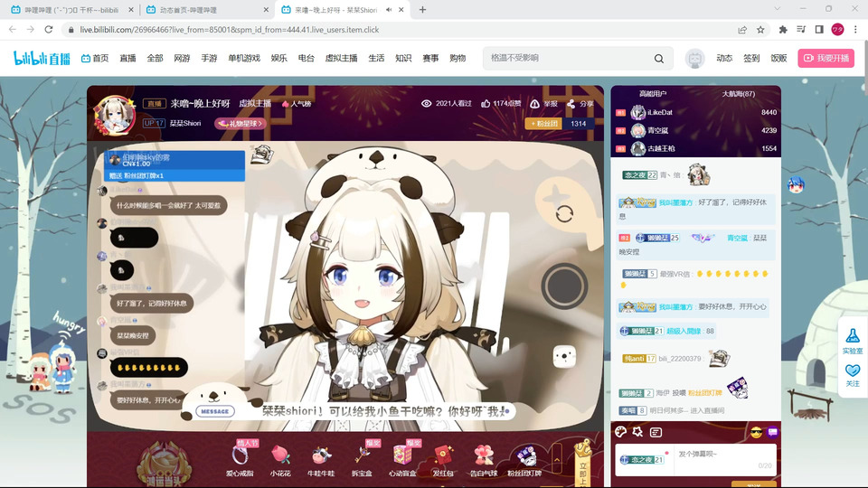Open the 首页 home link
868x488 pixels.
(x=95, y=58)
